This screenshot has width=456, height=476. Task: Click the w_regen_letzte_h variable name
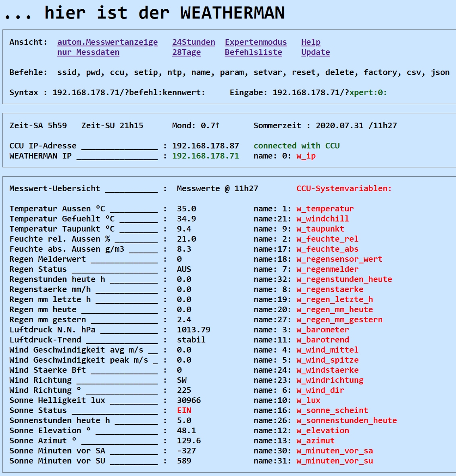coord(335,300)
